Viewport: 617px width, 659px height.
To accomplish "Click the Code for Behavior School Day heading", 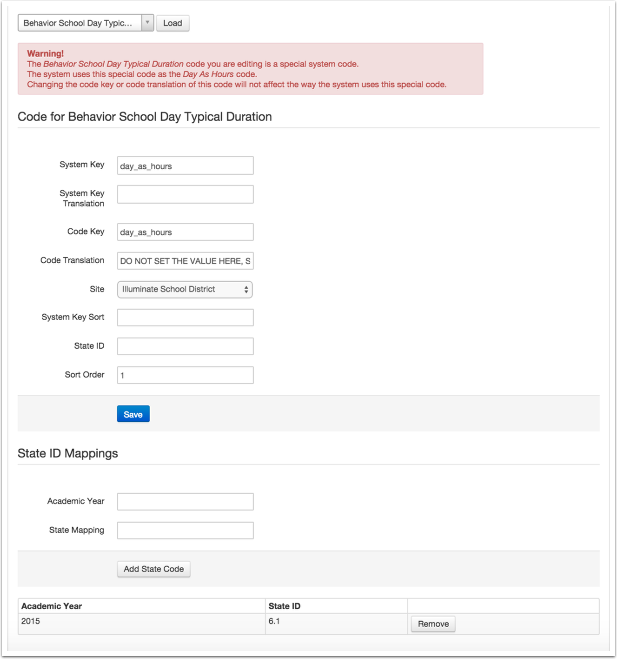I will point(145,117).
